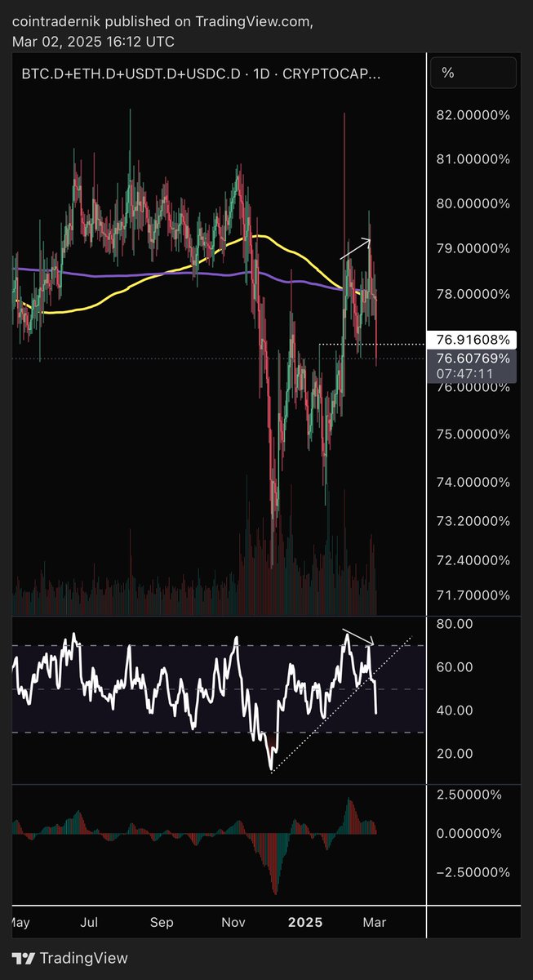Select the 80.00000% price axis label
533x980 pixels.
tap(473, 204)
